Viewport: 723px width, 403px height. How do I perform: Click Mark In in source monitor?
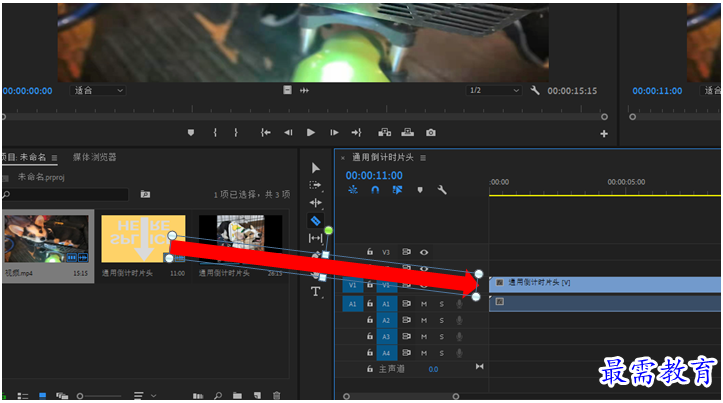tap(215, 133)
